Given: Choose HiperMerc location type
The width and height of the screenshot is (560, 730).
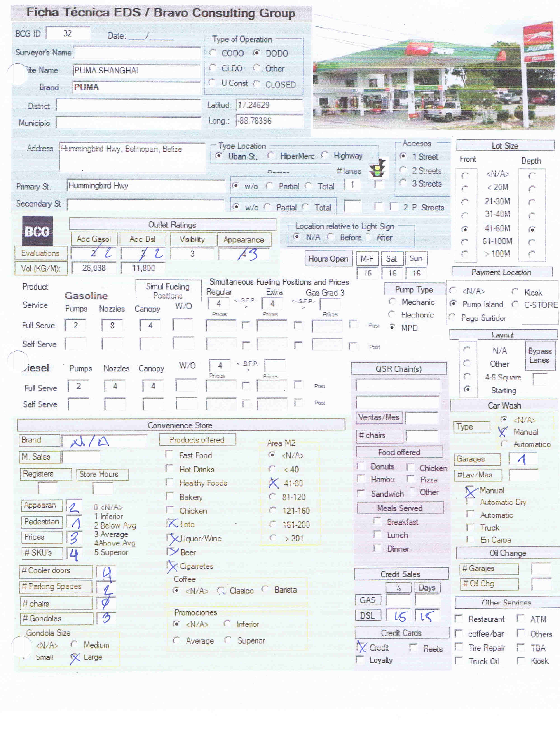Looking at the screenshot, I should point(271,156).
